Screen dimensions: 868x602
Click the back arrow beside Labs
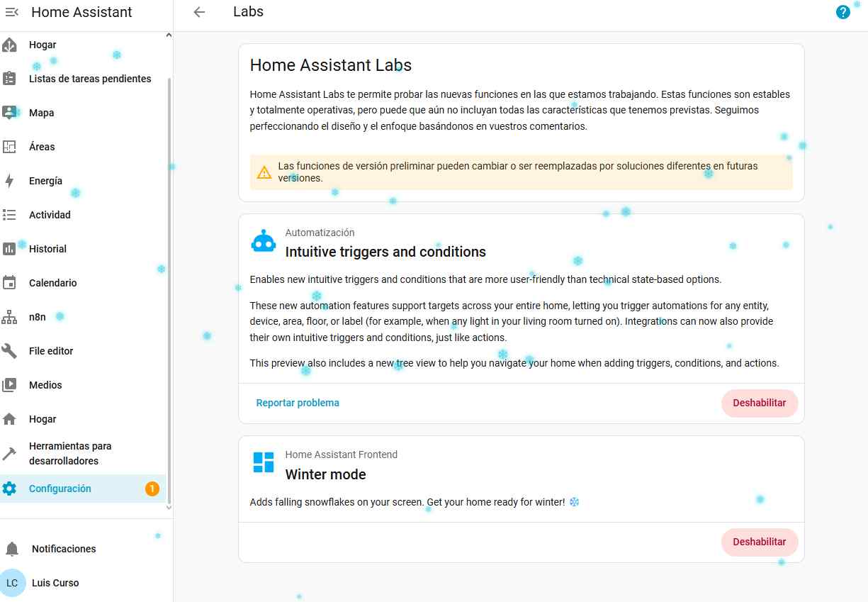pyautogui.click(x=199, y=12)
